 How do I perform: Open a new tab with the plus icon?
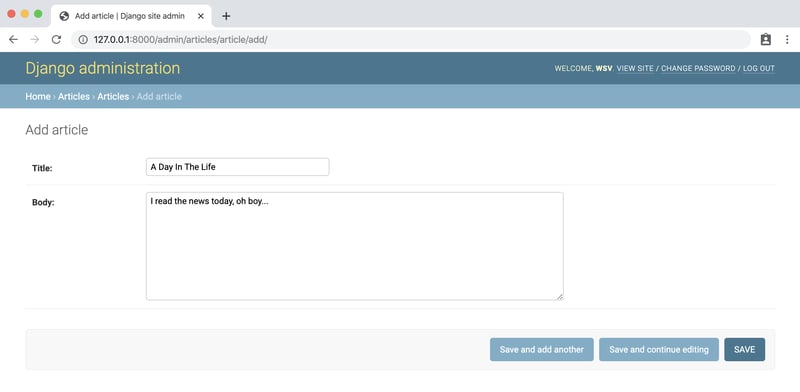tap(226, 16)
